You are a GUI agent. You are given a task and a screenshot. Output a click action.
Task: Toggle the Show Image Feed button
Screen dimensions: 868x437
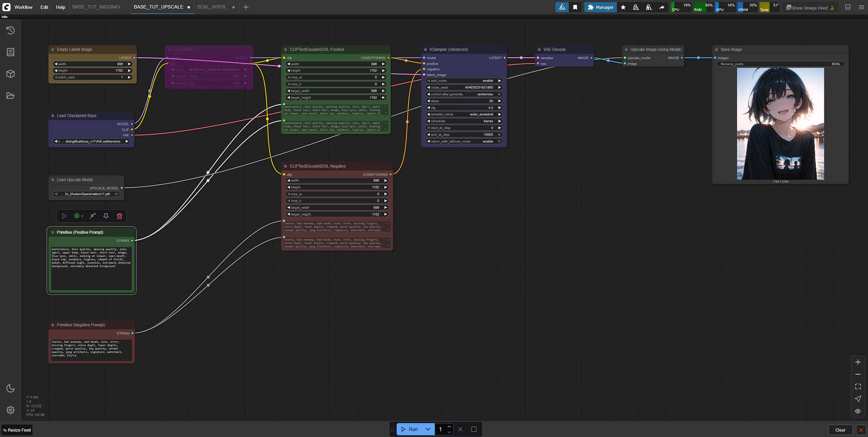[x=810, y=8]
